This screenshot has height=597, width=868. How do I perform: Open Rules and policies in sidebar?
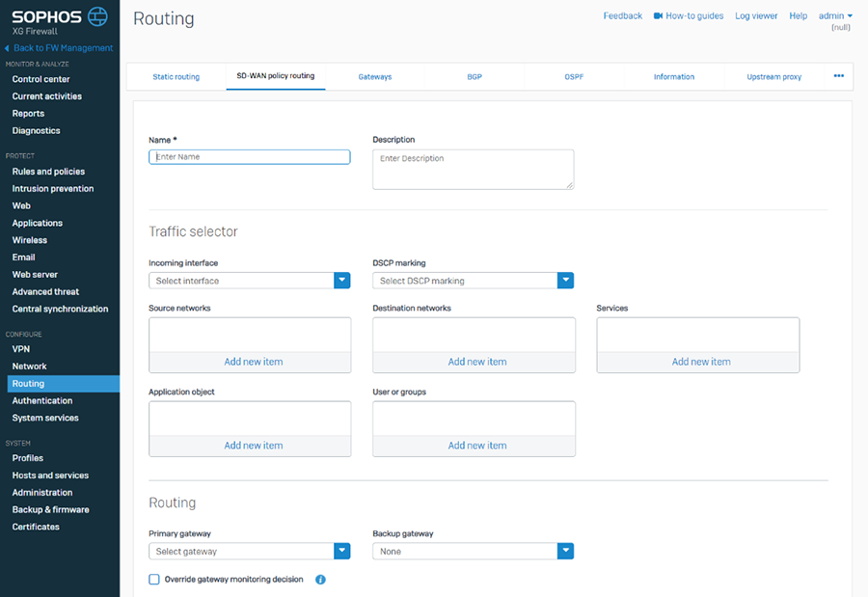coord(48,172)
